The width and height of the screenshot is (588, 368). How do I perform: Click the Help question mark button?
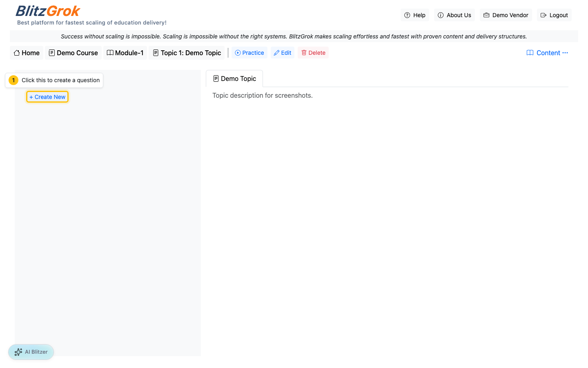pyautogui.click(x=414, y=15)
